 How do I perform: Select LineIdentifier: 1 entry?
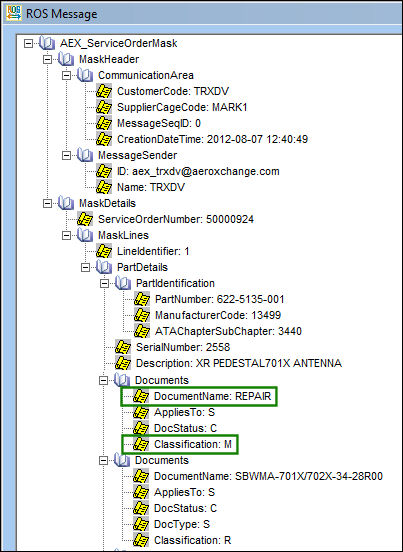[153, 252]
